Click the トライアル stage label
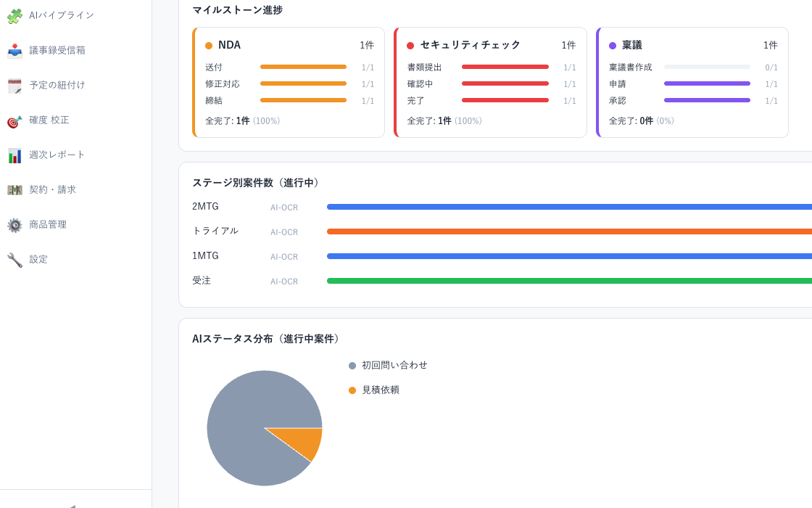Screen dimensions: 812x508 point(215,232)
